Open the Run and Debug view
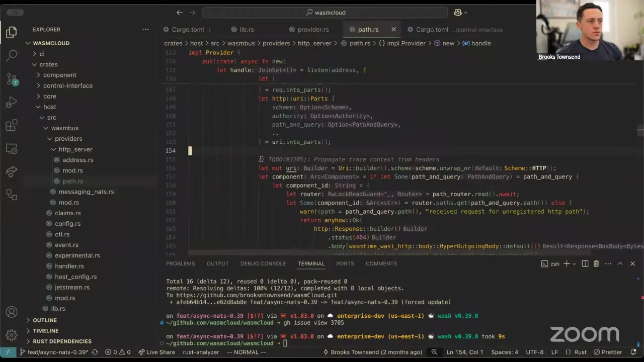This screenshot has height=362, width=644. tap(11, 103)
